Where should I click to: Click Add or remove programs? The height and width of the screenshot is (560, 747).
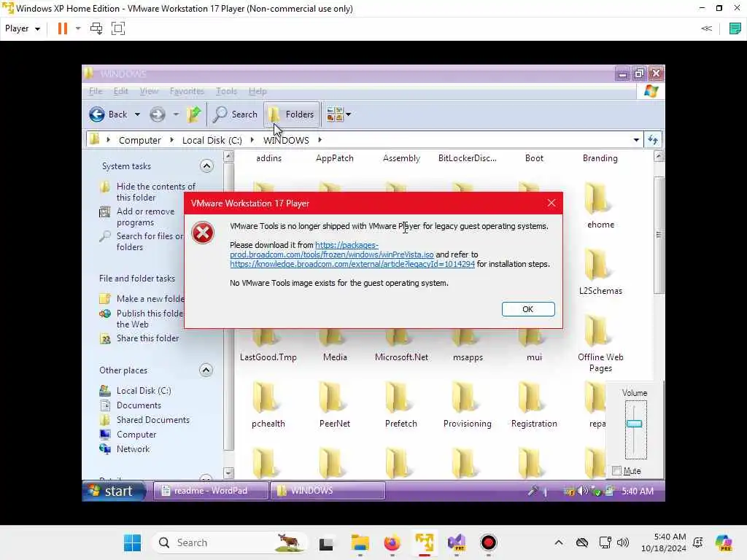tap(145, 217)
